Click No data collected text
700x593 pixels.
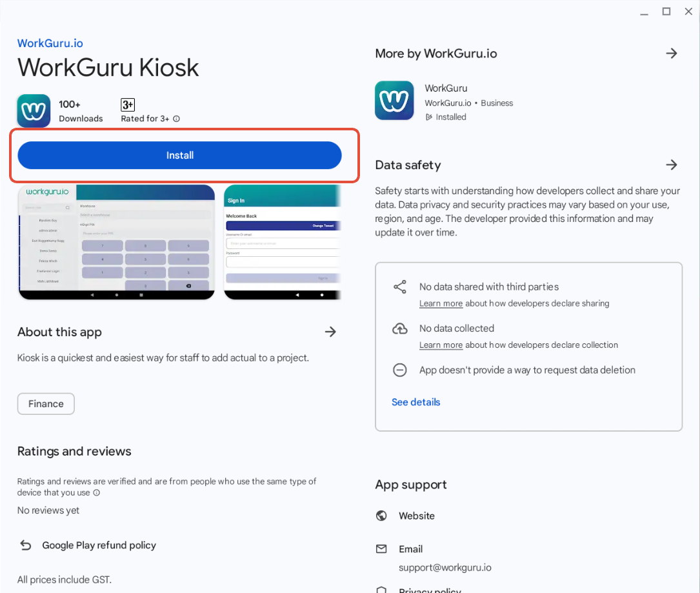coord(456,328)
